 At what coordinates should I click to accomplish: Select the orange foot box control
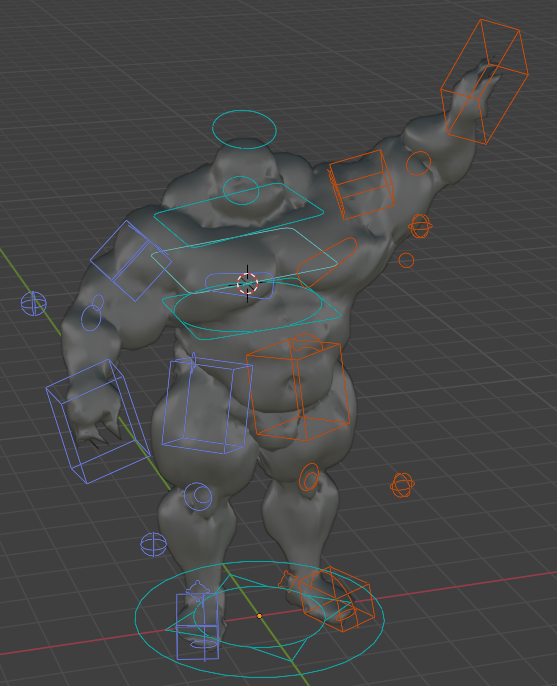point(336,599)
